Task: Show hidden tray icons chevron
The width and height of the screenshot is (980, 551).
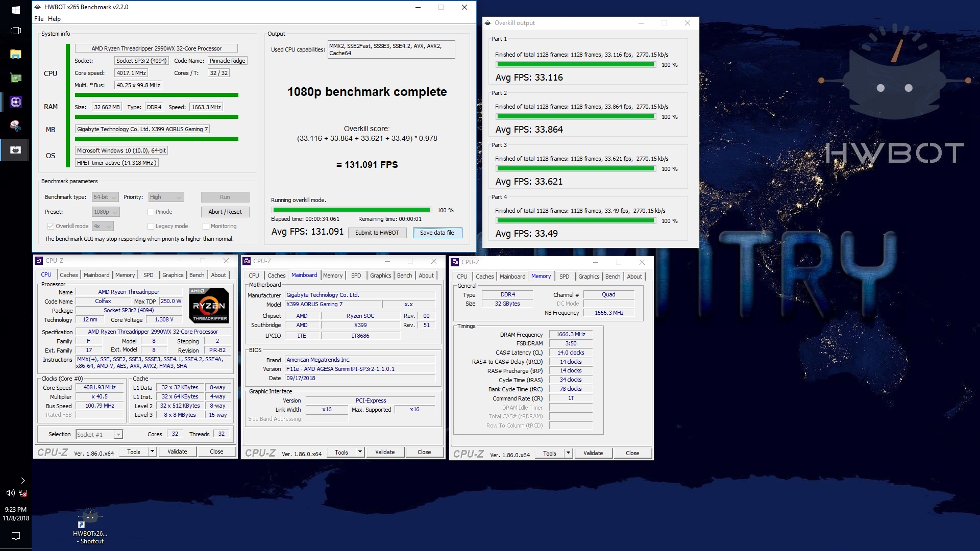Action: [22, 481]
